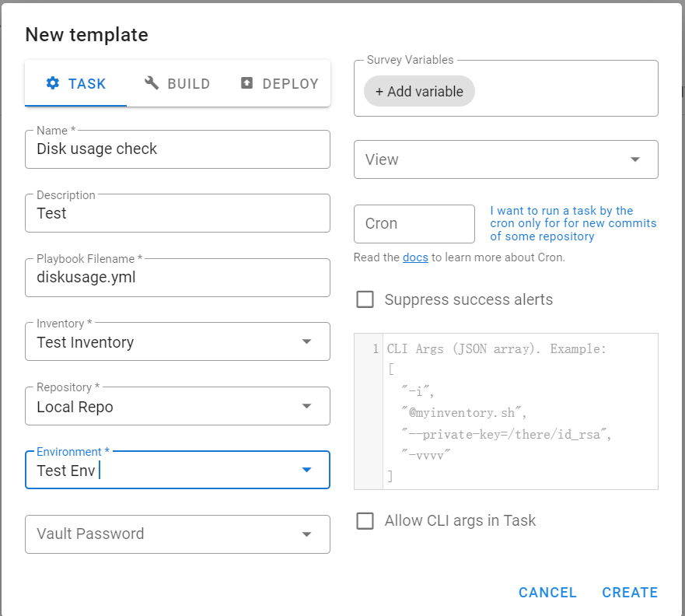Focus the Playbook Filename field
Image resolution: width=685 pixels, height=616 pixels.
(x=177, y=277)
